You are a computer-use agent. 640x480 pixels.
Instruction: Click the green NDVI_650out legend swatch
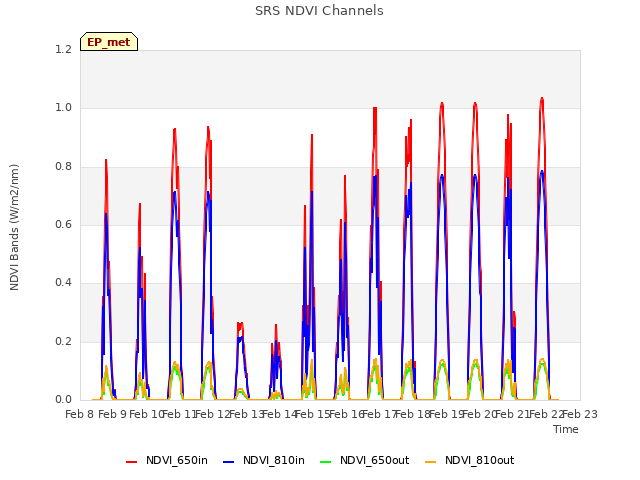(x=326, y=461)
